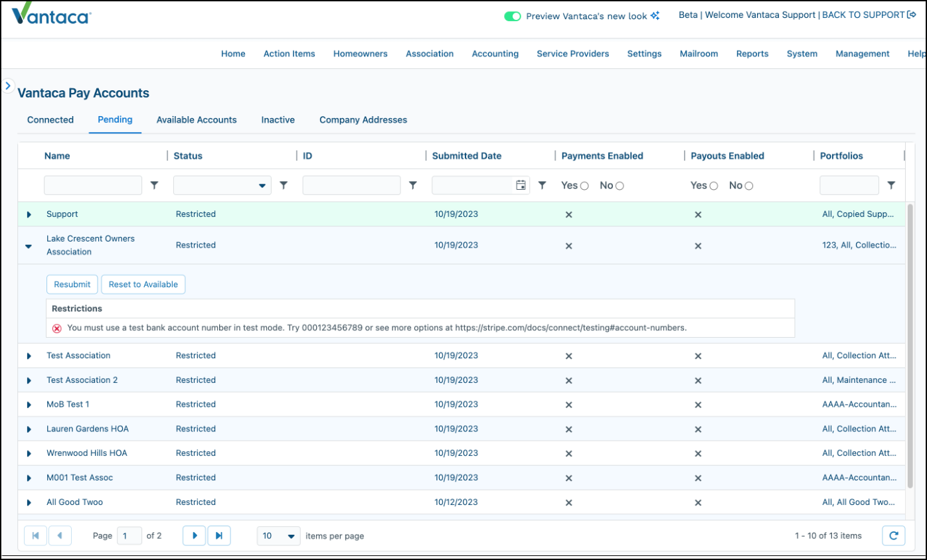The image size is (927, 560).
Task: Toggle Preview Vantaca's new look switch
Action: pyautogui.click(x=513, y=16)
